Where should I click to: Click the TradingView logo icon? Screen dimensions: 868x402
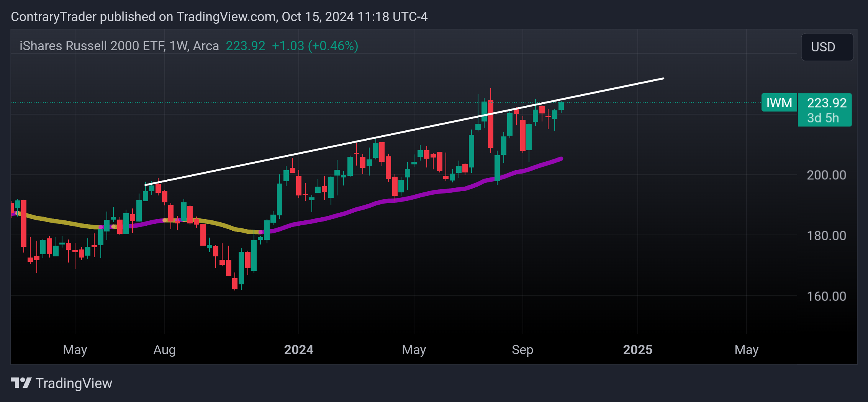pos(21,383)
